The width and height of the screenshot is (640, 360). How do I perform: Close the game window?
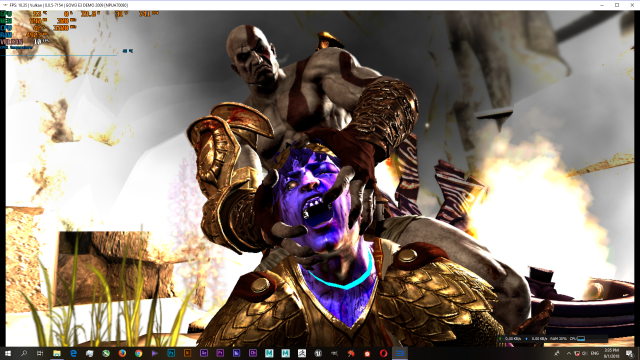click(632, 5)
